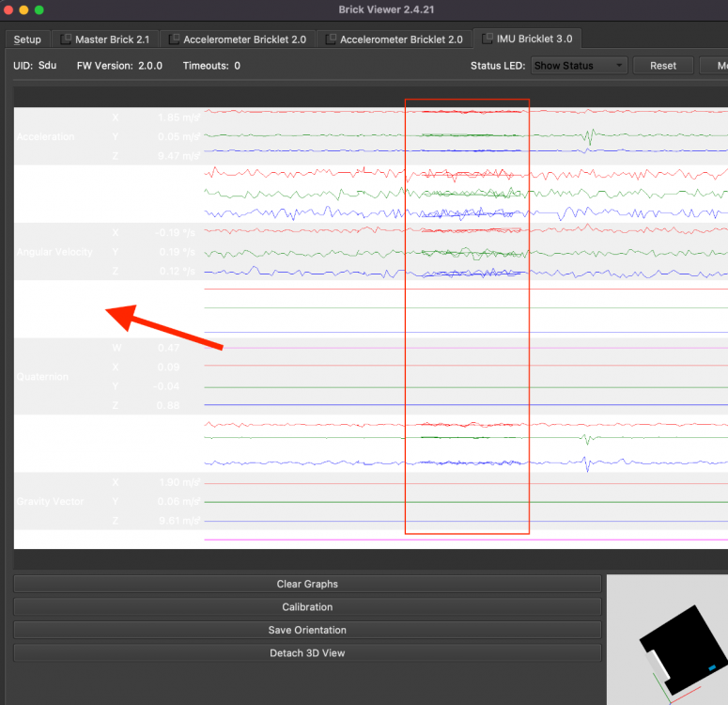Select the first Accelerometer Bricklet 2.0 tab

point(244,39)
